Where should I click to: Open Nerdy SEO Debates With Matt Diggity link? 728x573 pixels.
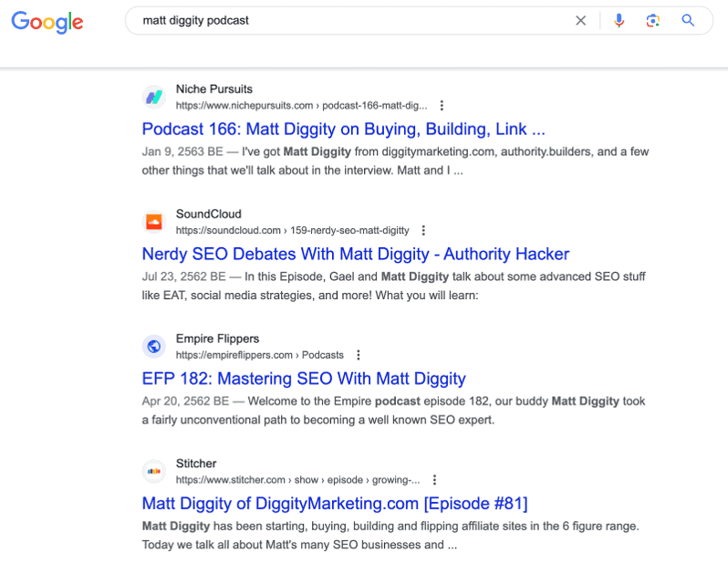tap(355, 254)
